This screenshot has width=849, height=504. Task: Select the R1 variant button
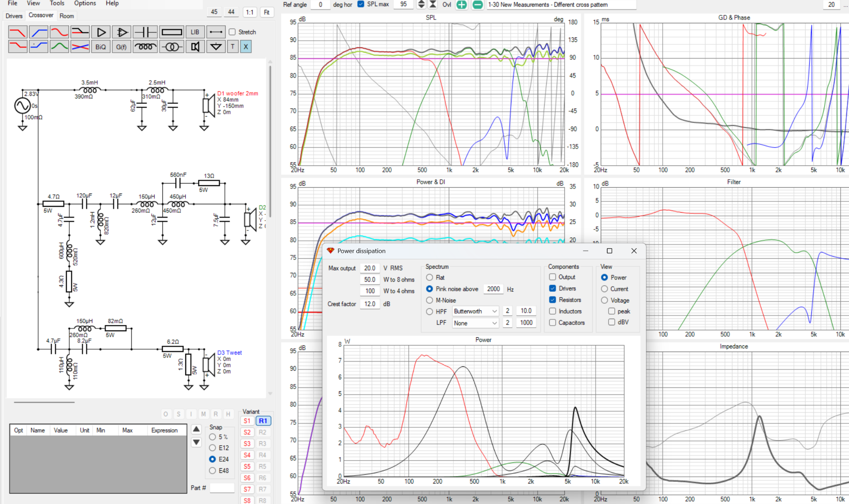tap(263, 421)
